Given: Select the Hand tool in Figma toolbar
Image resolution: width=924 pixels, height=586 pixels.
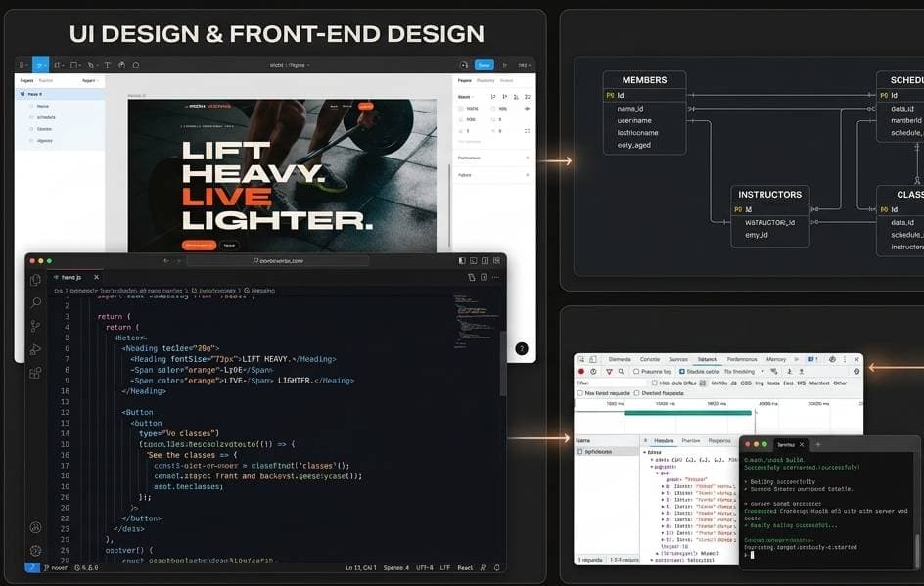Looking at the screenshot, I should 122,65.
